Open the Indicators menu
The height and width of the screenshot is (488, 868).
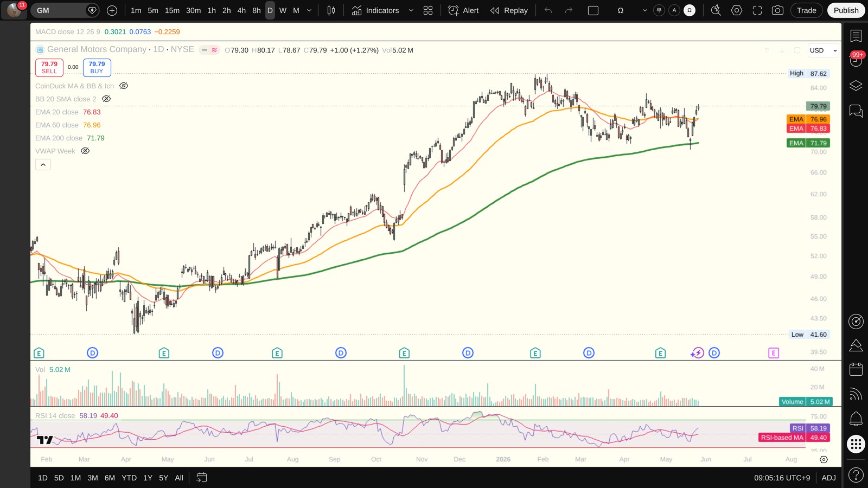[x=375, y=10]
